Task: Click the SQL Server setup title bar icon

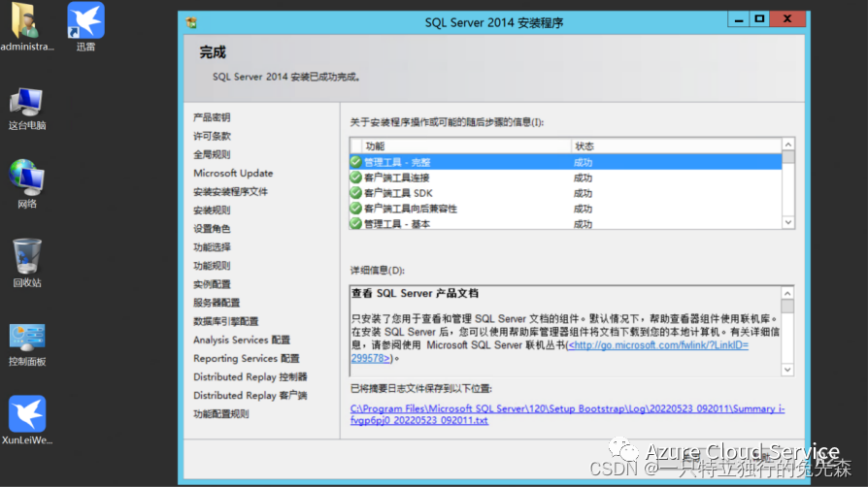Action: (x=191, y=22)
